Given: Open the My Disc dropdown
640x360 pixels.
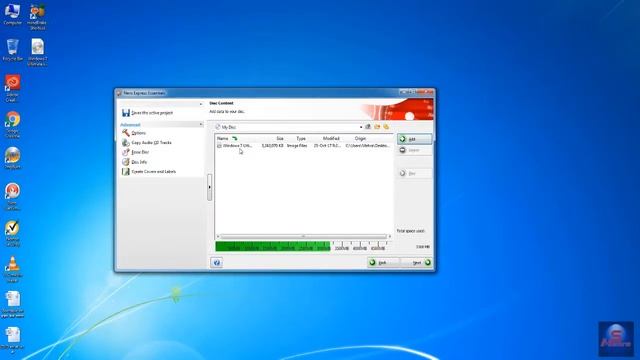Looking at the screenshot, I should pos(361,127).
